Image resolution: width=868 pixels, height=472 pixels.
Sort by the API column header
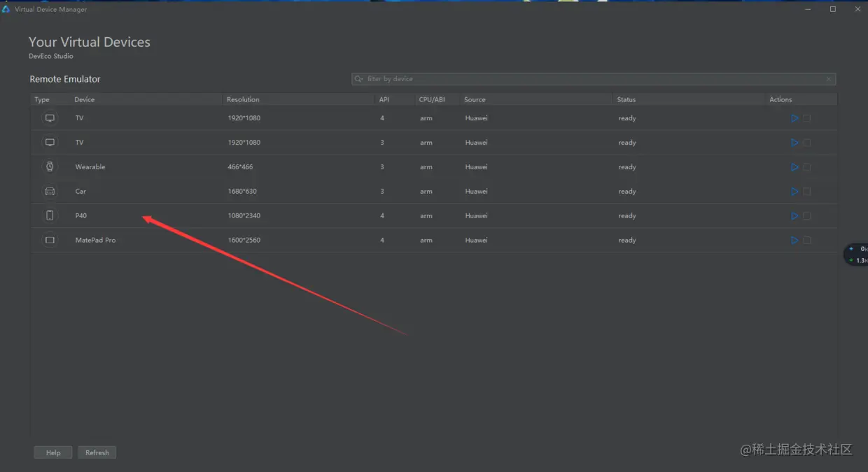[x=384, y=100]
